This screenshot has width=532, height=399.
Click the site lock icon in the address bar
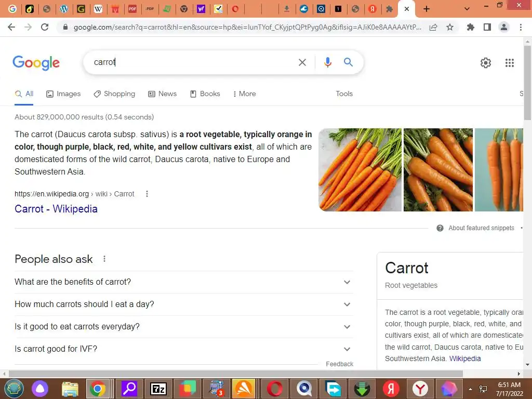pos(65,27)
